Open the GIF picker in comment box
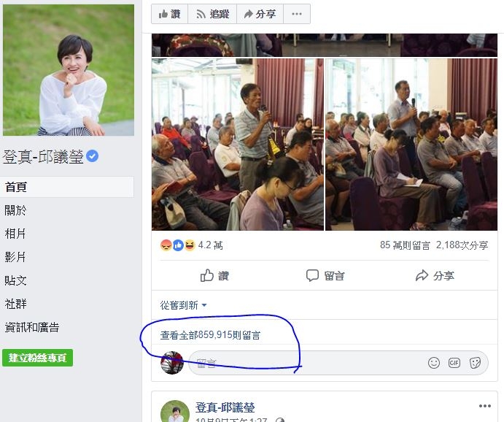The width and height of the screenshot is (504, 422). [454, 363]
